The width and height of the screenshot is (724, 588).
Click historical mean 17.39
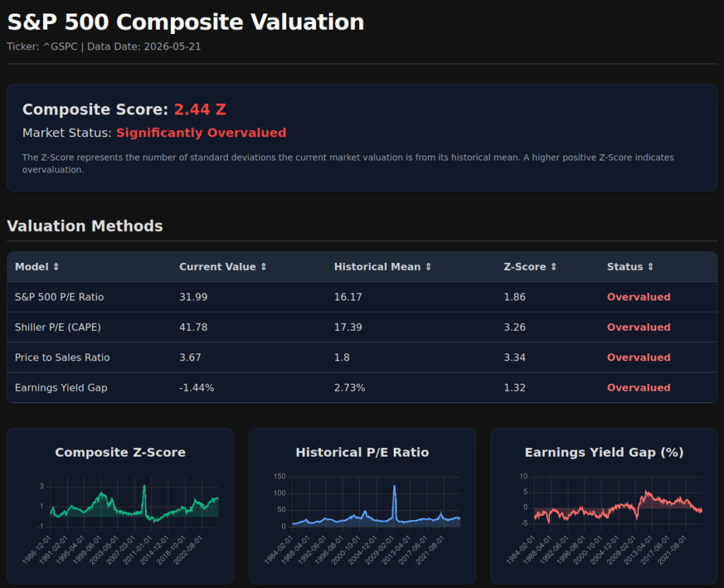348,327
